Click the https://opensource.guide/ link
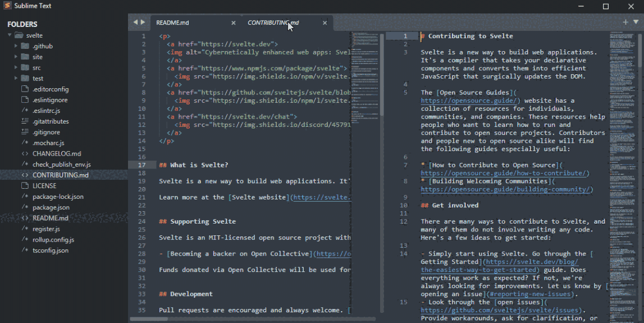The image size is (644, 323). [x=470, y=100]
